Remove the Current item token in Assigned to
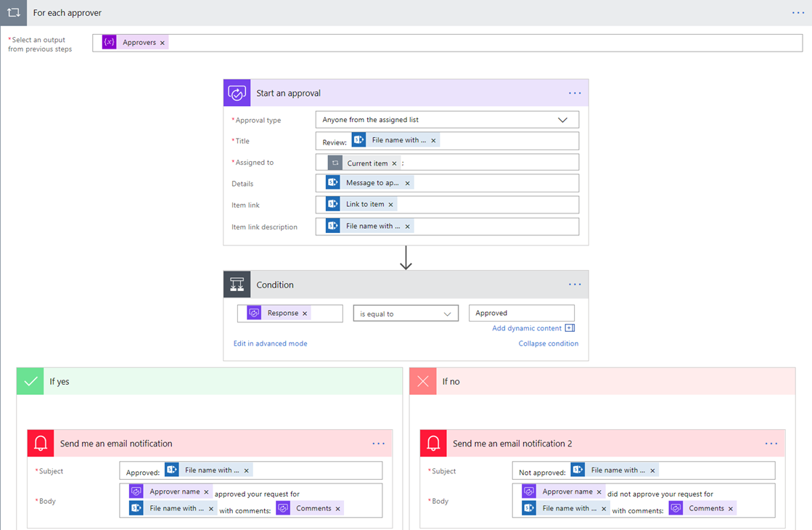 [x=395, y=163]
